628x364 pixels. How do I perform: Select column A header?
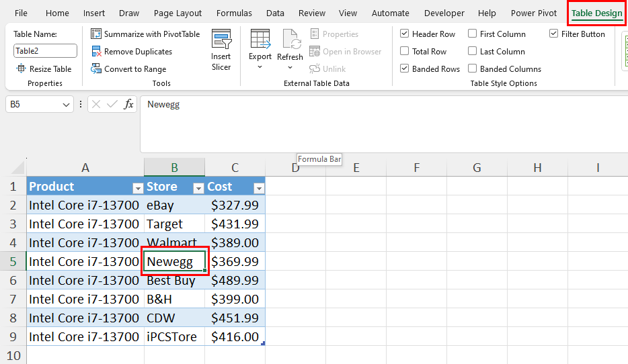tap(85, 168)
